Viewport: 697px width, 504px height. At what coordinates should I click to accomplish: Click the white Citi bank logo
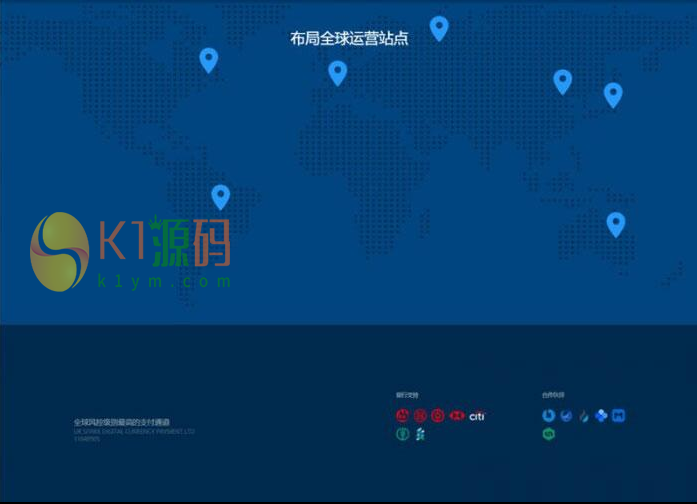point(477,416)
